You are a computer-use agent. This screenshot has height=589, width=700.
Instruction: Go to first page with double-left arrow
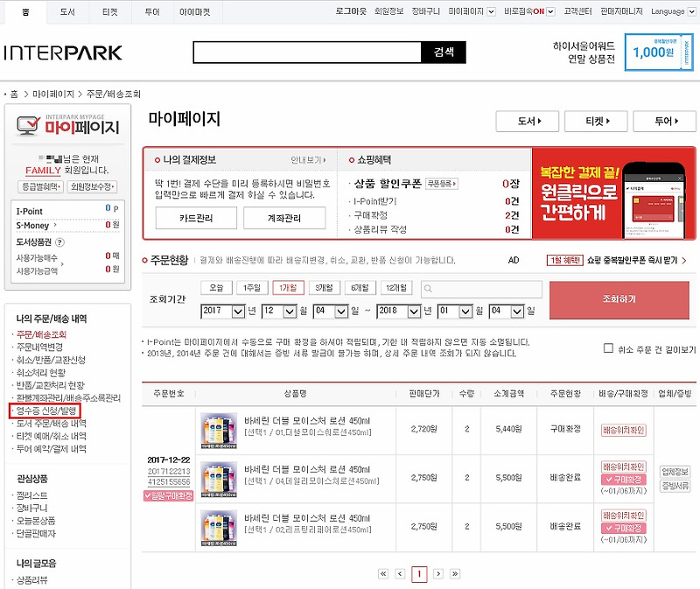pos(383,574)
